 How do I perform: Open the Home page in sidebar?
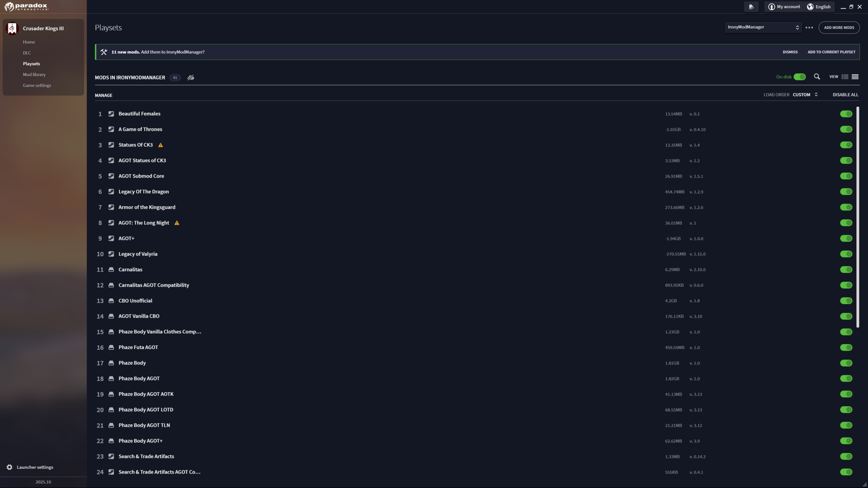click(x=29, y=42)
